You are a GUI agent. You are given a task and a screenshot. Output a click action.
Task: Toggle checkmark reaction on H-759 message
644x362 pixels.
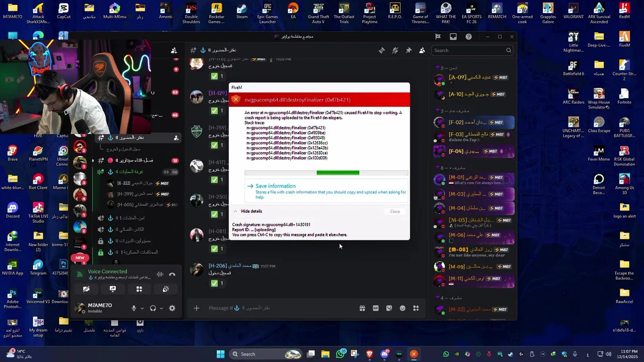(217, 145)
